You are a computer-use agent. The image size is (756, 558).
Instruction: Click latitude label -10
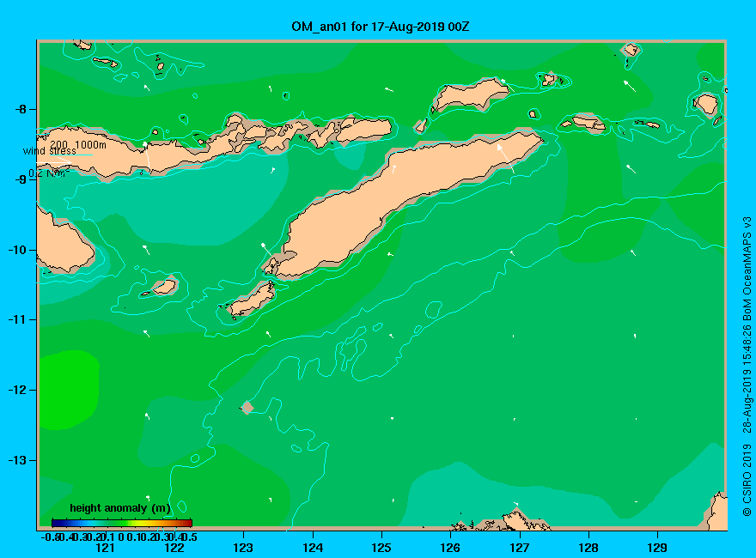click(x=18, y=250)
